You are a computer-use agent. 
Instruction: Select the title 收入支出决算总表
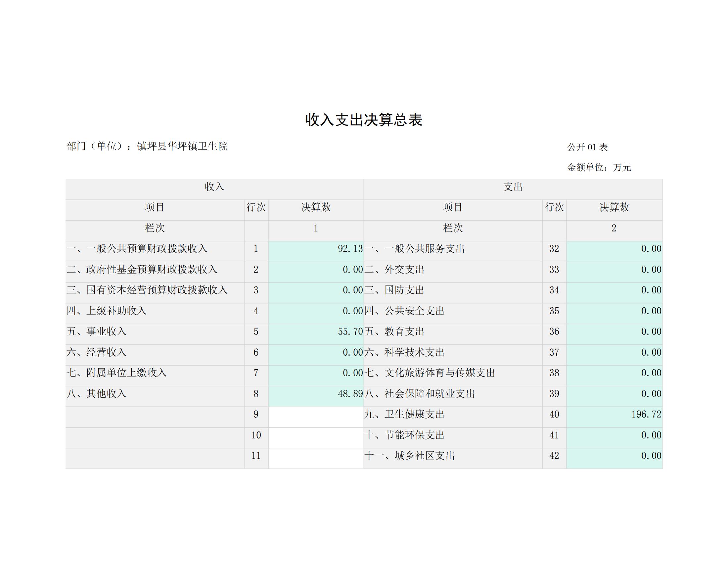364,120
